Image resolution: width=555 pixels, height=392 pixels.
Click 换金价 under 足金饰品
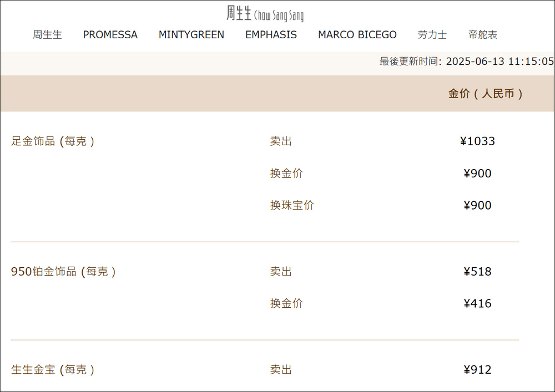click(x=286, y=174)
